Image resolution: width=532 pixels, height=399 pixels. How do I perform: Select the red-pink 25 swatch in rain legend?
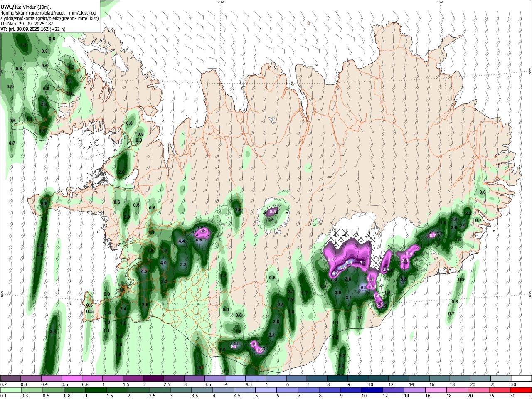[500, 390]
